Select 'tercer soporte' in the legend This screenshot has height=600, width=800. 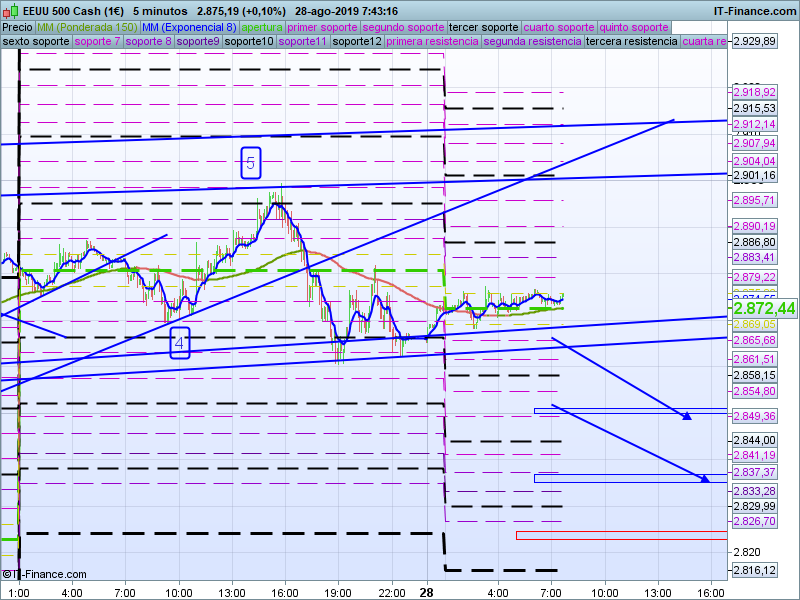[x=484, y=27]
